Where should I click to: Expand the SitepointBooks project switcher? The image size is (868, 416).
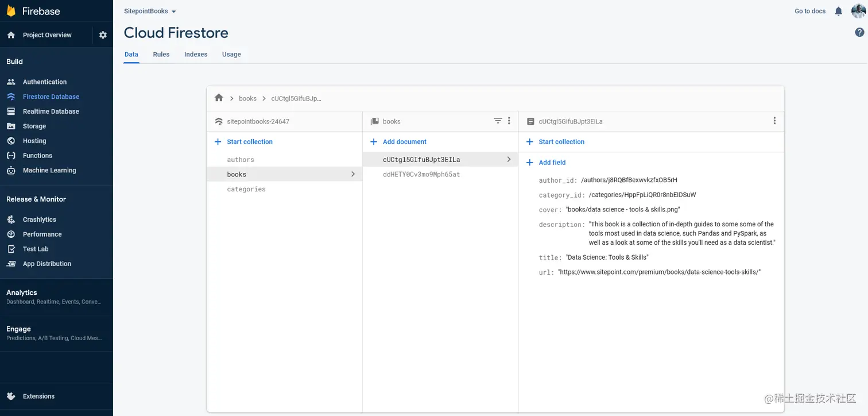pos(149,10)
